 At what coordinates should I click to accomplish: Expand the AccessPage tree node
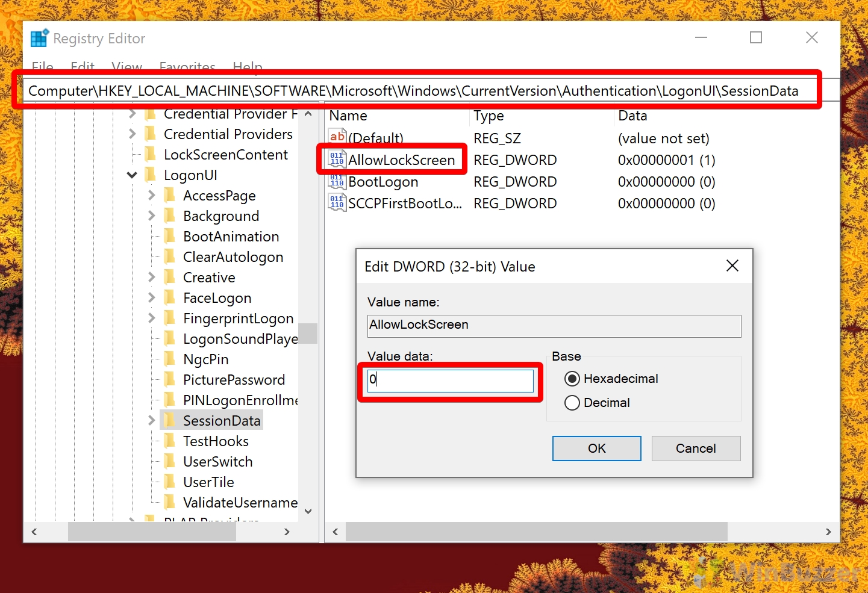pos(151,195)
